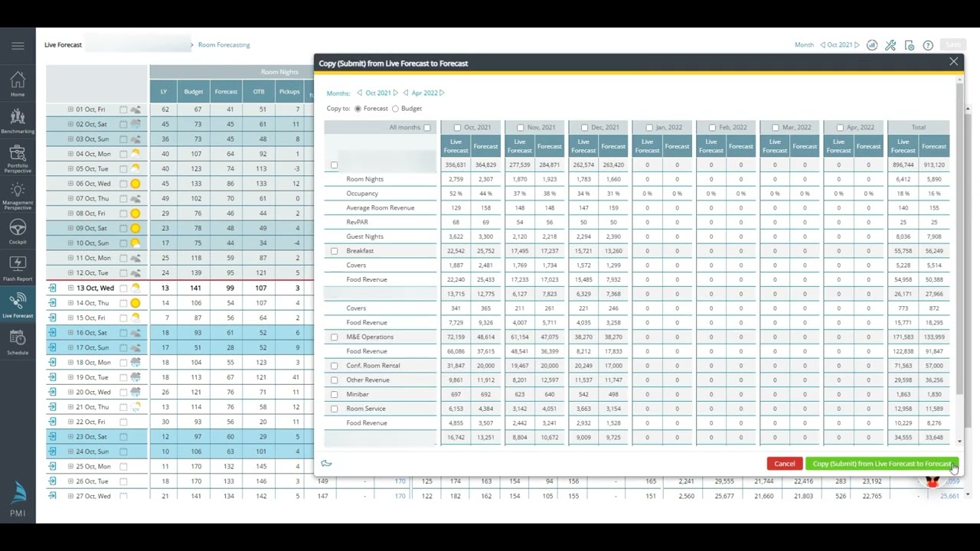Click cloudy weather icon on 01 Oct row
The image size is (980, 551).
click(136, 109)
